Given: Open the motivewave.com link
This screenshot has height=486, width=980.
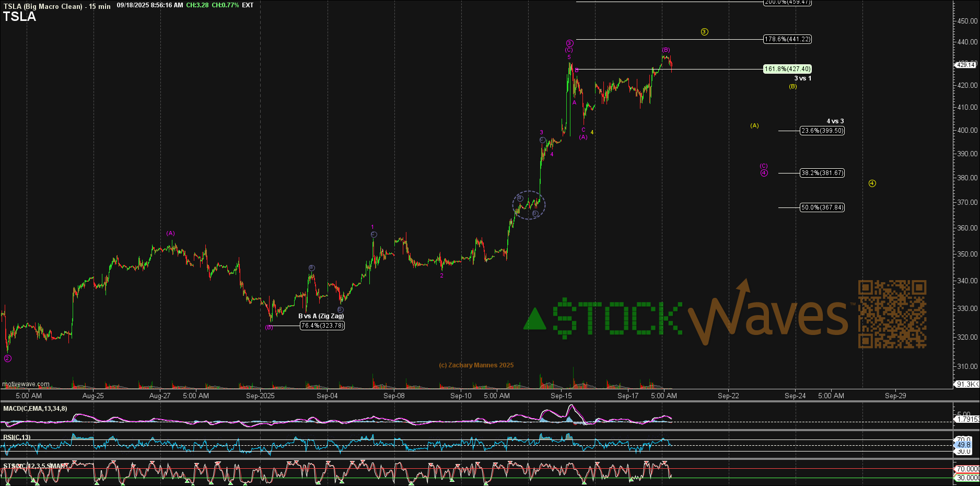Looking at the screenshot, I should click(x=26, y=384).
